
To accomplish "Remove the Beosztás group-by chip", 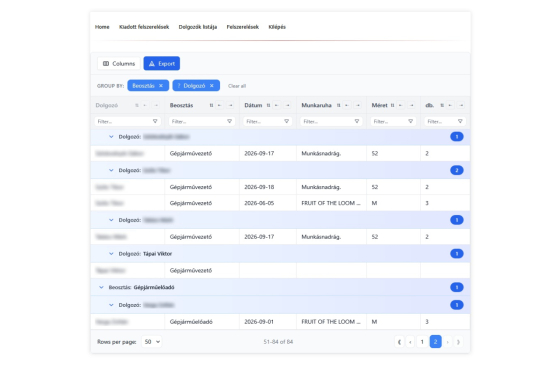I will pos(161,86).
